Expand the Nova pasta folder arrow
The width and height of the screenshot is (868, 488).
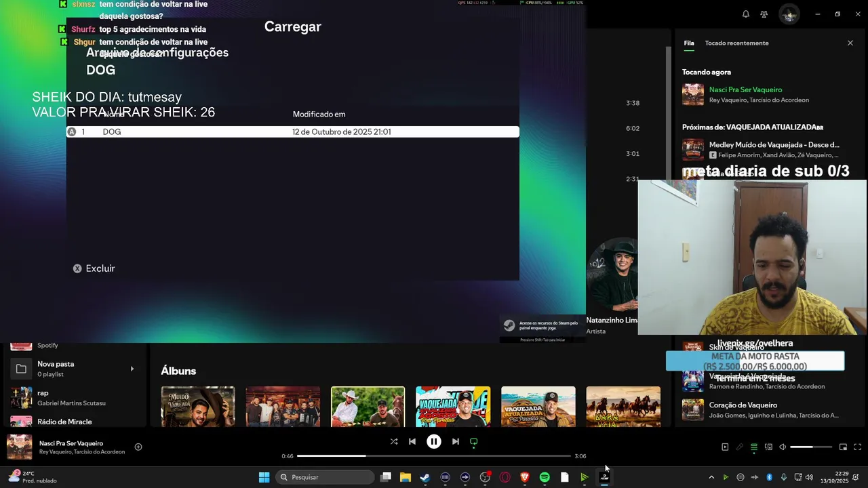point(132,369)
